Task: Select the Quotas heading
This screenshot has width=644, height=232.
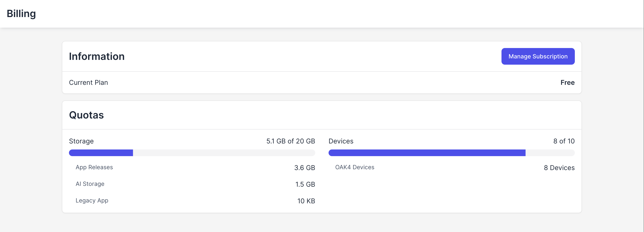Action: 86,115
